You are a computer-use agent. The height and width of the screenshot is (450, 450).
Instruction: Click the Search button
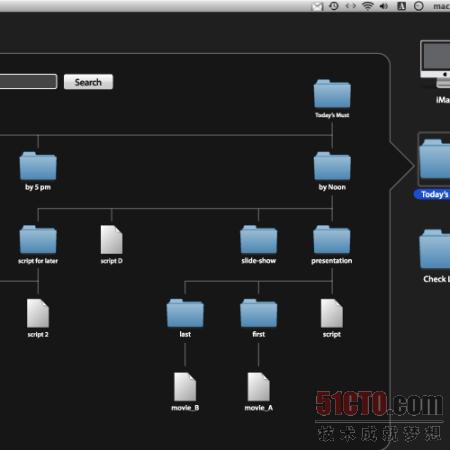(88, 82)
